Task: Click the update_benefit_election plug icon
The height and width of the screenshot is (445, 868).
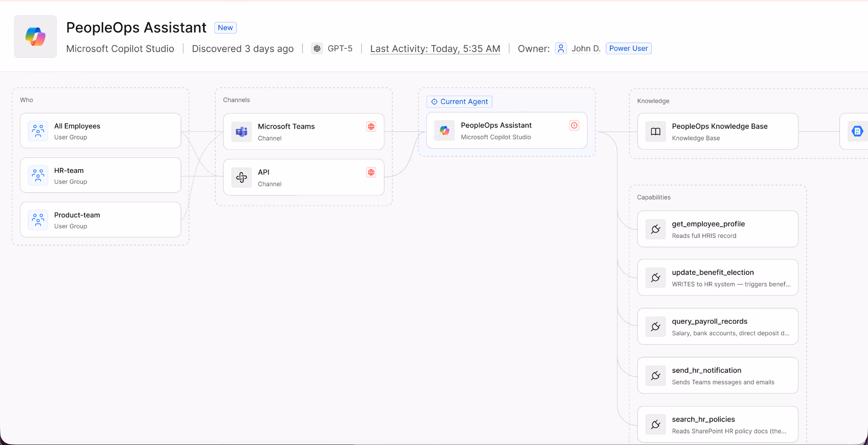Action: 656,278
